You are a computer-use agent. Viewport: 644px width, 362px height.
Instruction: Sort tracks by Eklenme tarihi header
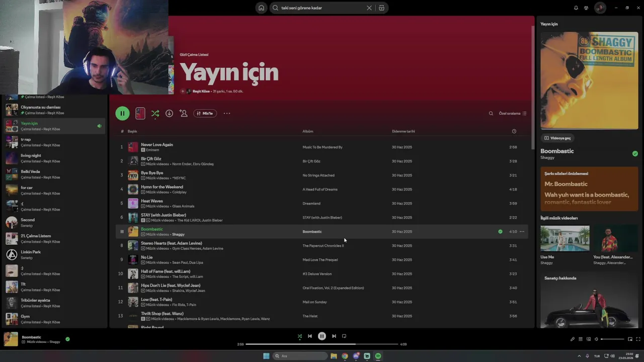(x=404, y=131)
